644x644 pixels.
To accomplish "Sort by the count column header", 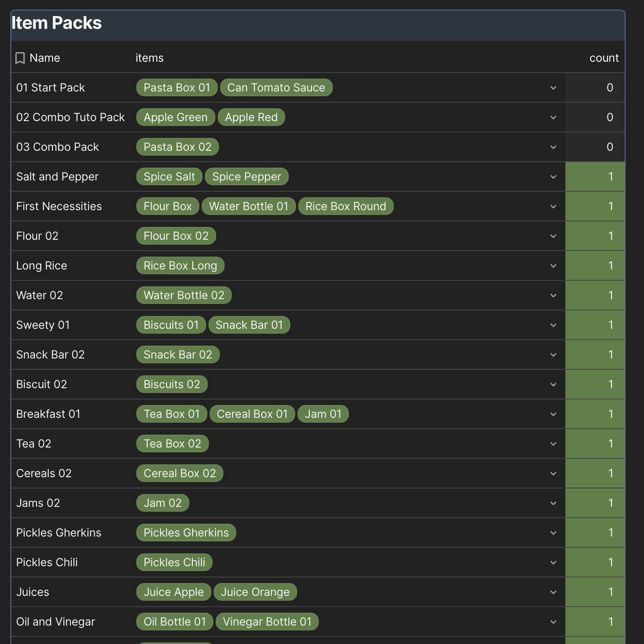I will tap(603, 58).
